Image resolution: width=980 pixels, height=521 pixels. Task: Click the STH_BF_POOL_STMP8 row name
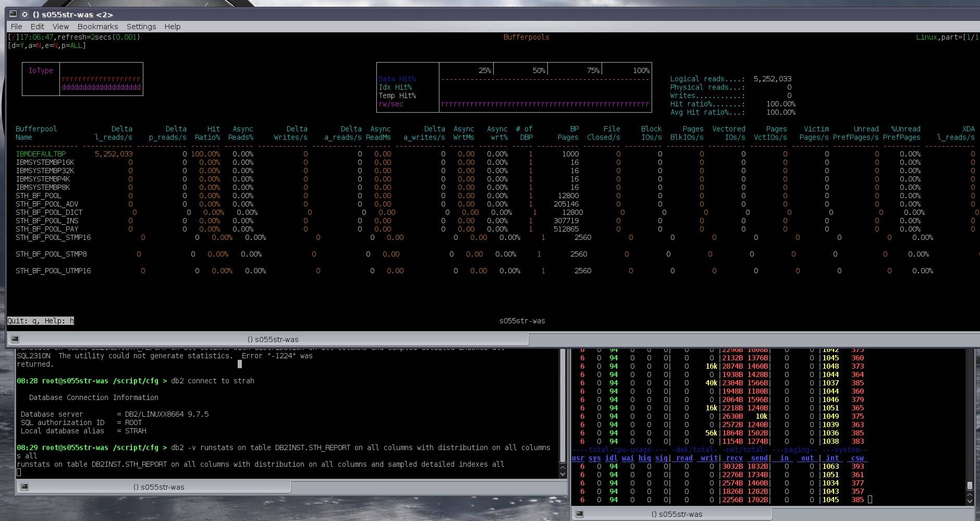click(x=51, y=254)
